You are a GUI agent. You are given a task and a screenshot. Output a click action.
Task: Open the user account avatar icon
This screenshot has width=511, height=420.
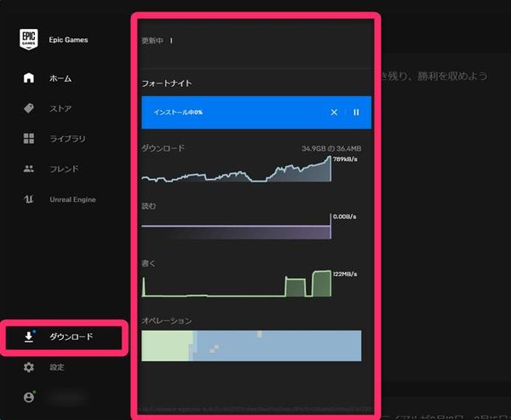29,397
